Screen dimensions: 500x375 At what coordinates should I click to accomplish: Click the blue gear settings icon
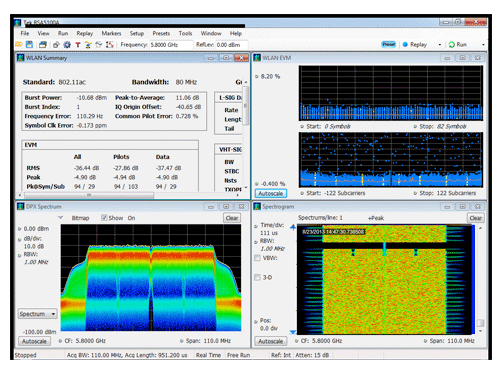(x=67, y=44)
